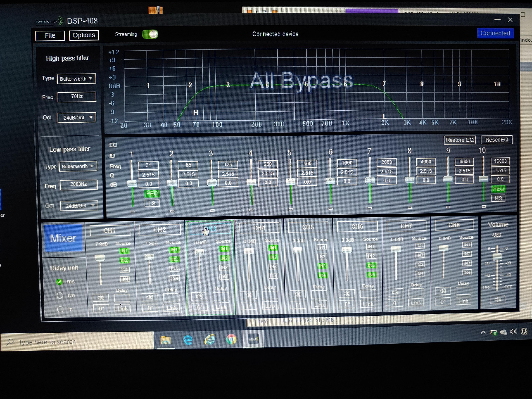Open the Options menu

pos(84,35)
